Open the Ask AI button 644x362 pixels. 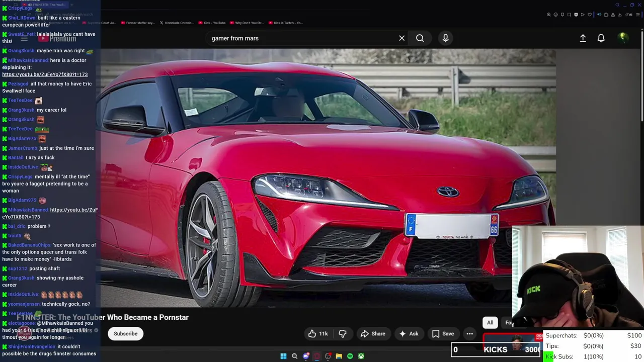click(x=409, y=334)
